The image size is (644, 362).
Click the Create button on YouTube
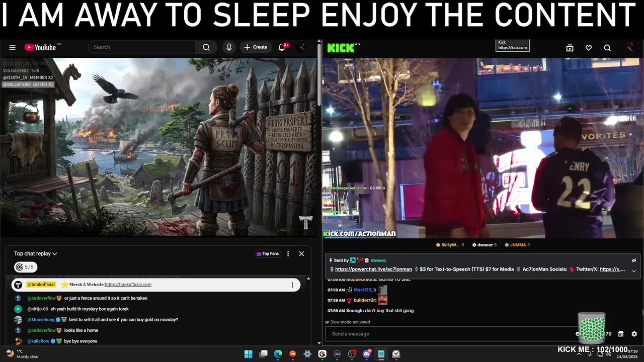point(256,47)
